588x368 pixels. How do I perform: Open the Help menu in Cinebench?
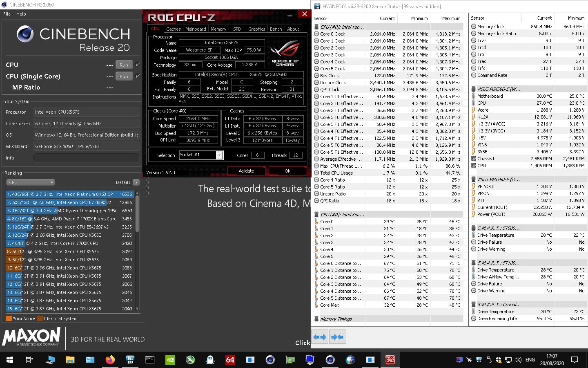click(21, 14)
